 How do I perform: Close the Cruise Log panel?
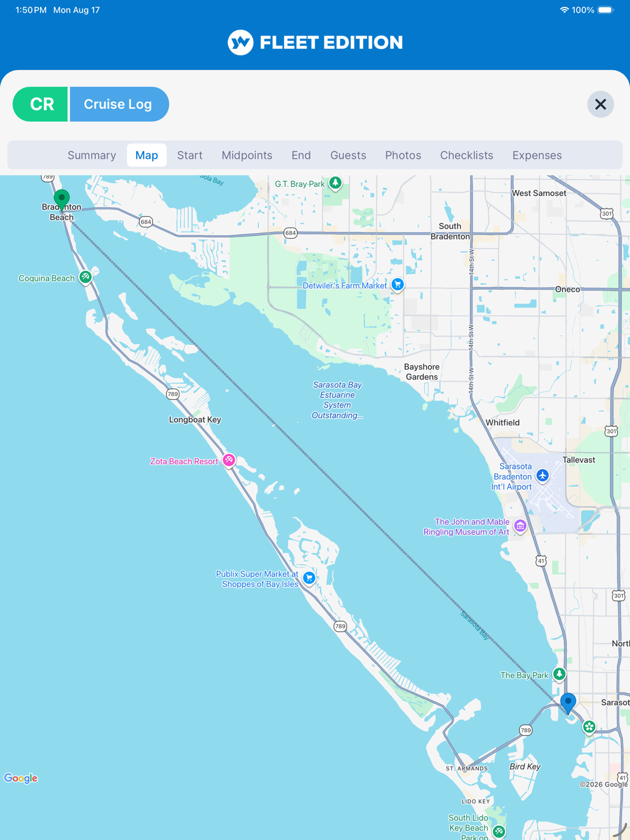click(601, 104)
